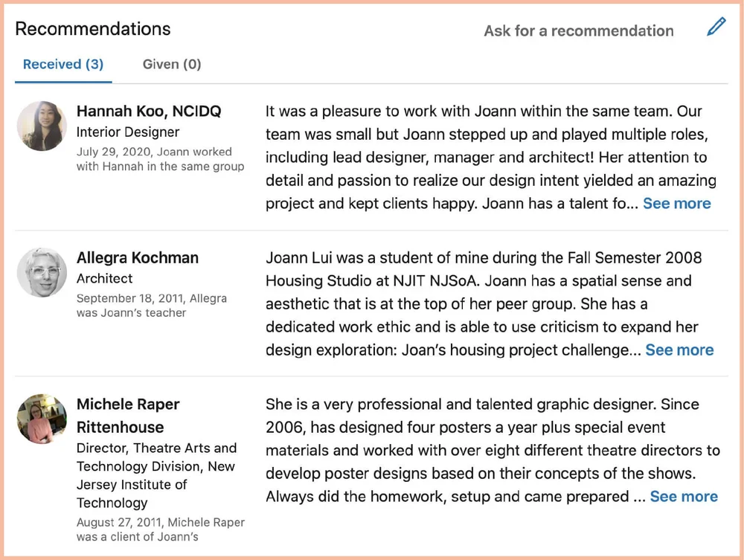Click Ask for a recommendation
The width and height of the screenshot is (744, 560).
(x=578, y=30)
